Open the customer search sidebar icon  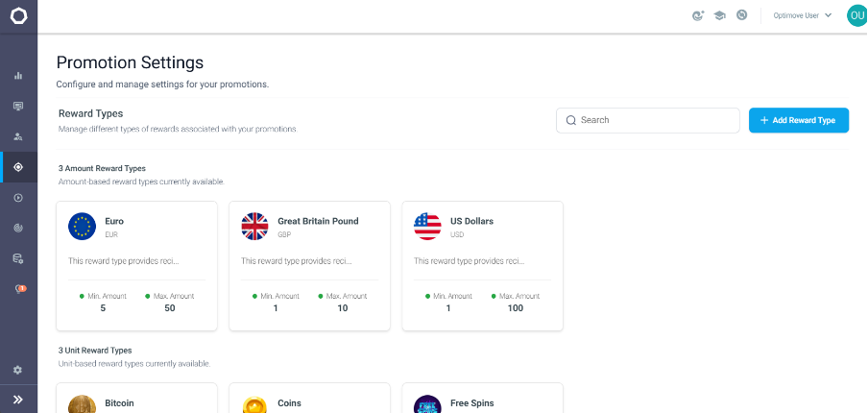coord(18,136)
